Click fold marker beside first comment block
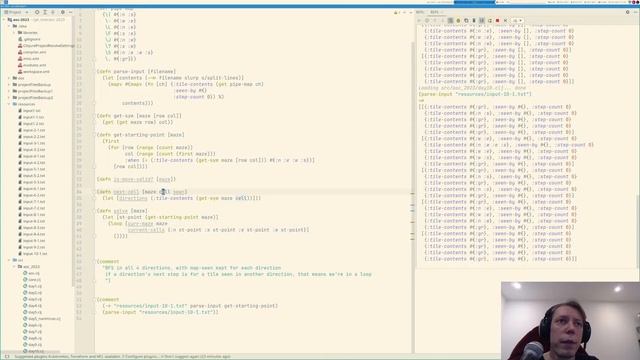The width and height of the screenshot is (640, 360). [x=93, y=261]
